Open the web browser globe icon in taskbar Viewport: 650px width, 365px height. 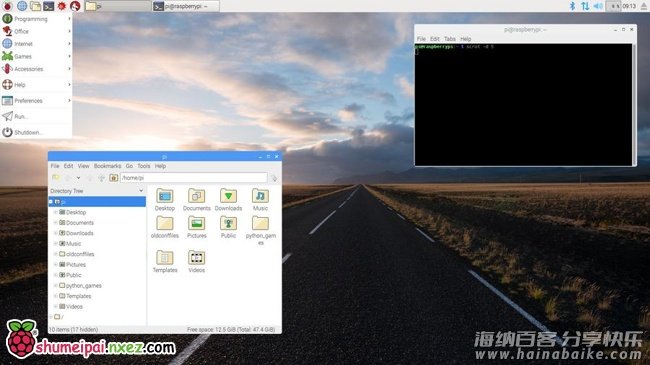(22, 6)
